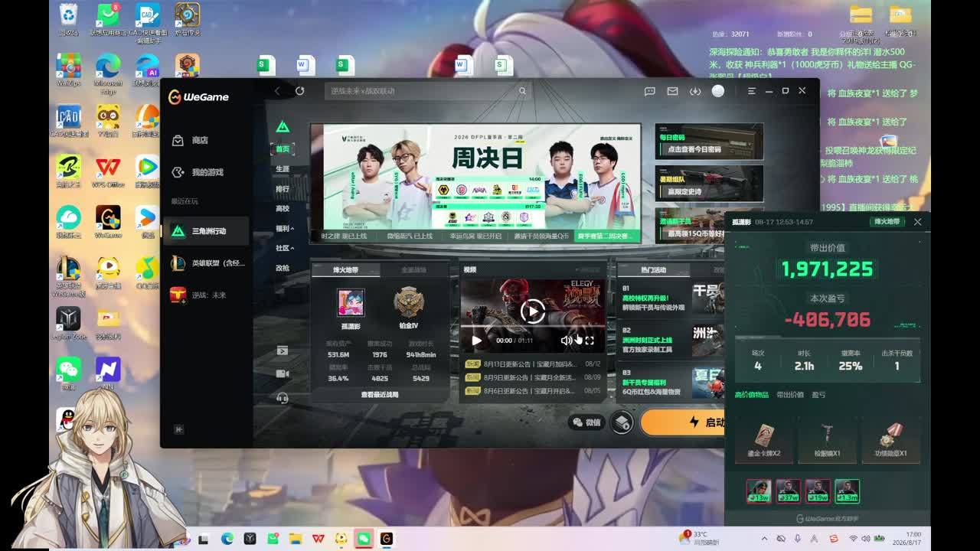Click the 微信 login type button
980x551 pixels.
(586, 422)
